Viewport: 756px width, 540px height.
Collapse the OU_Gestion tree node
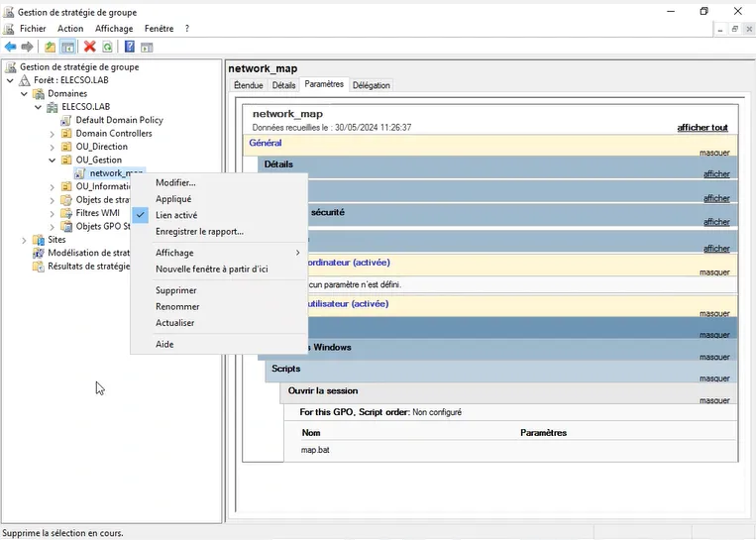[53, 160]
